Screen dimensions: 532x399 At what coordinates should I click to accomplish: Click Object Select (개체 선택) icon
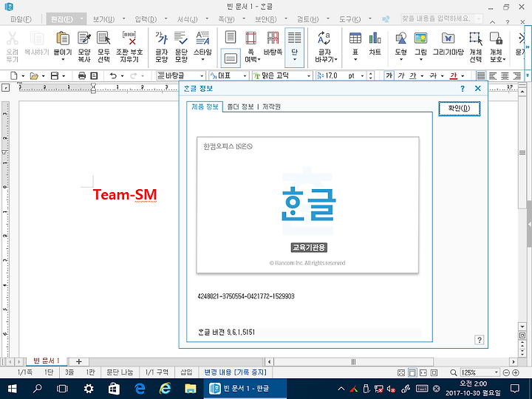coord(476,38)
